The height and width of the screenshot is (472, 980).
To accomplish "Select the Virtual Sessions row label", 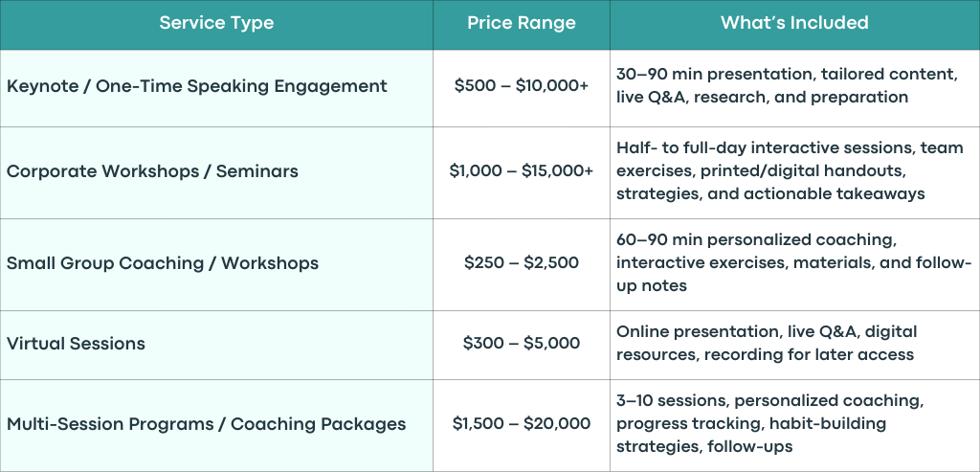I will [76, 344].
